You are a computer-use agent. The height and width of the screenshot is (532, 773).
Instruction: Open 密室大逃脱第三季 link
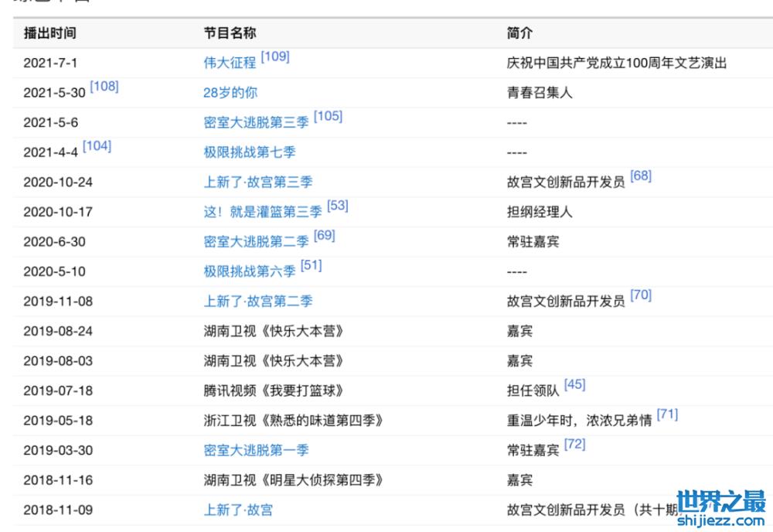click(256, 123)
